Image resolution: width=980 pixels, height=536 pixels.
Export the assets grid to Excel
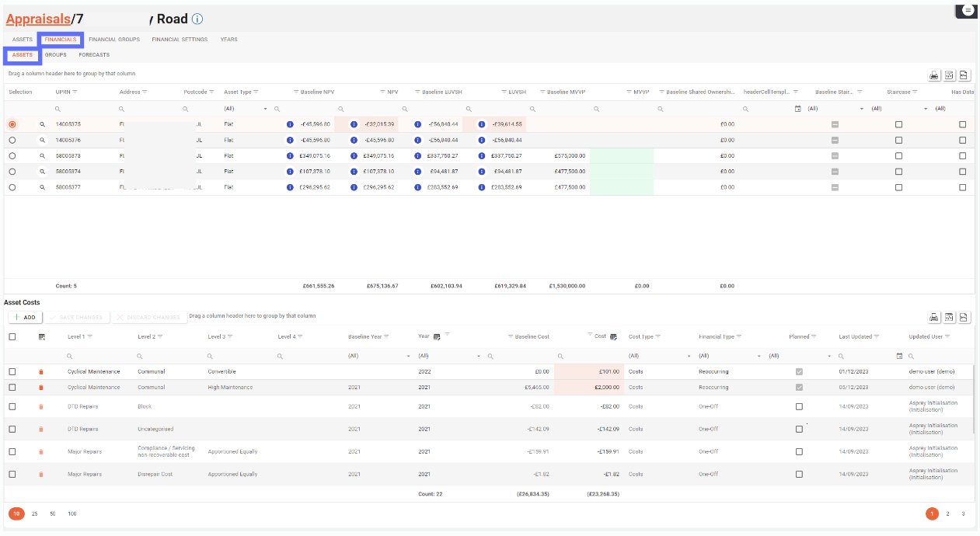click(949, 75)
